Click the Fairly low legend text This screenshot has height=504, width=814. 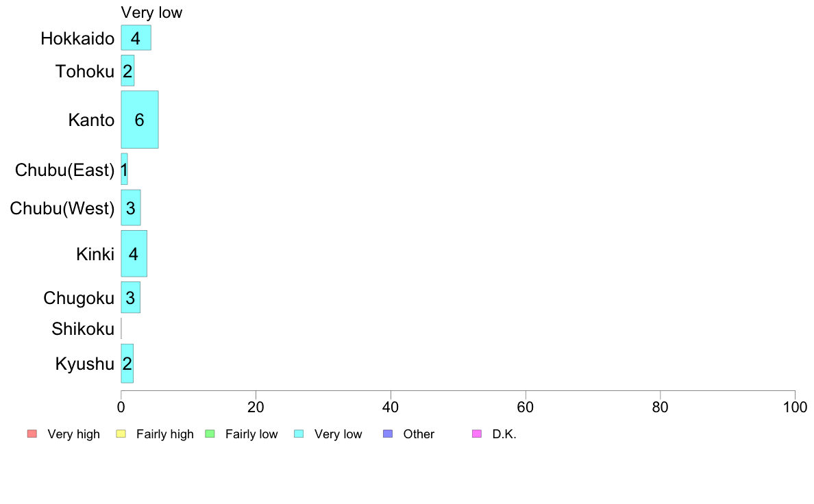coord(251,434)
